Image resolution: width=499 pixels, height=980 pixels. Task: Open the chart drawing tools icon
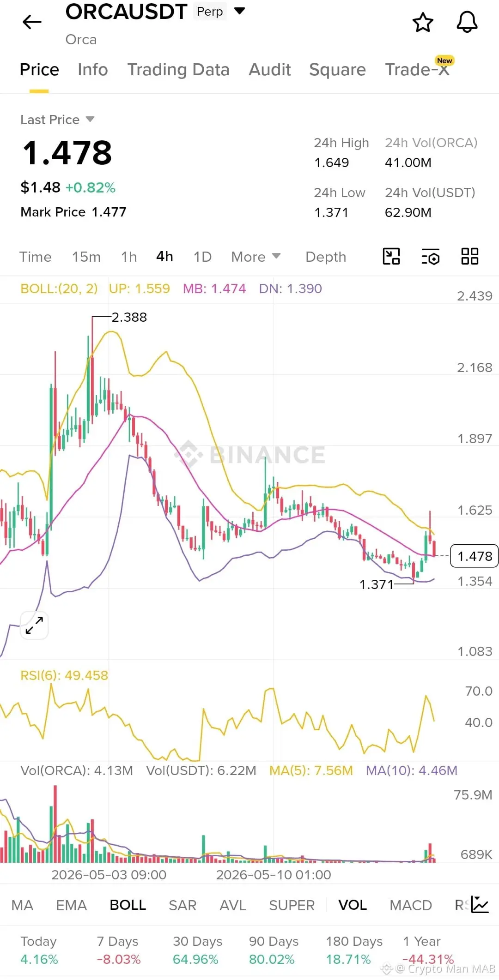(391, 256)
